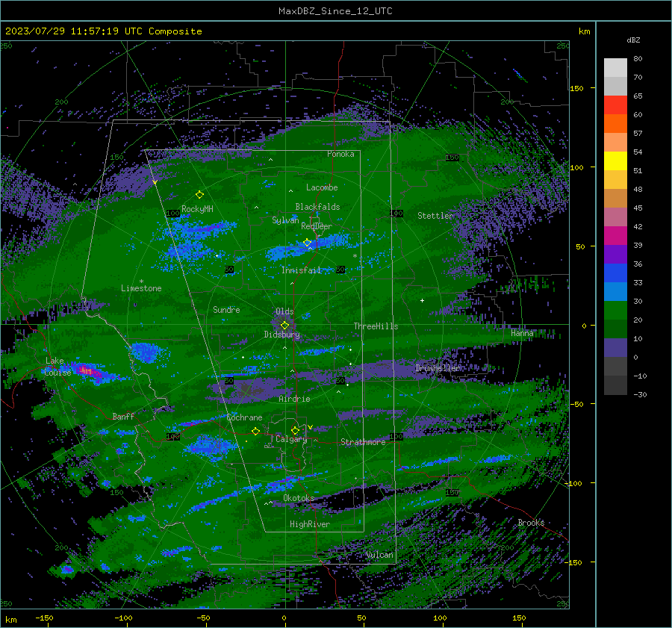672x628 pixels.
Task: Select the orange 60–57 dBZ legend swatch
Action: click(615, 124)
